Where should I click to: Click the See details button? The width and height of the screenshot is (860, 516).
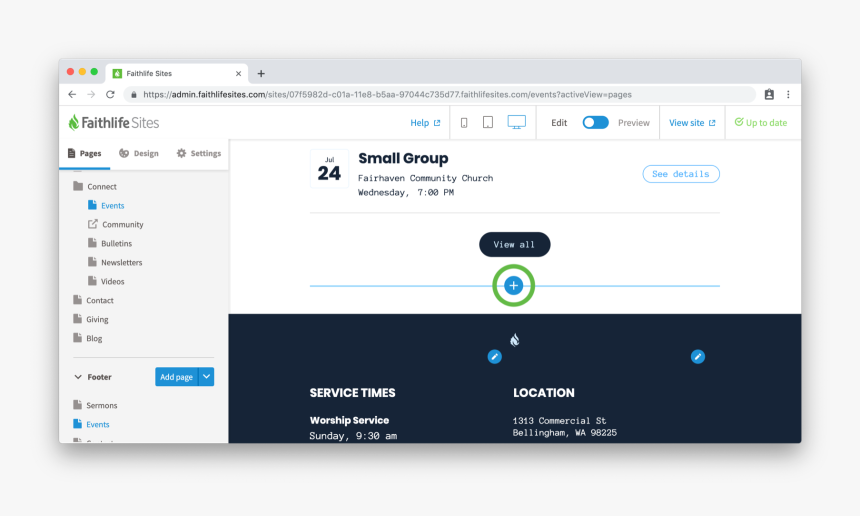pyautogui.click(x=681, y=174)
